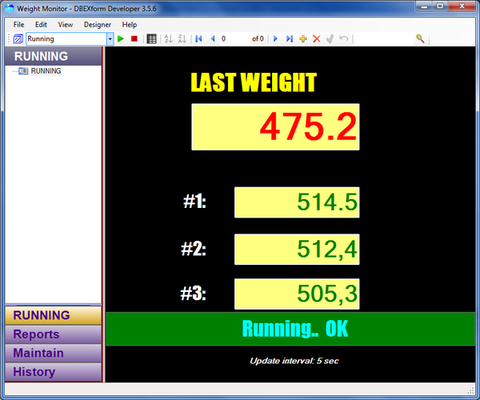This screenshot has width=480, height=400.
Task: Open the View menu
Action: coord(65,25)
